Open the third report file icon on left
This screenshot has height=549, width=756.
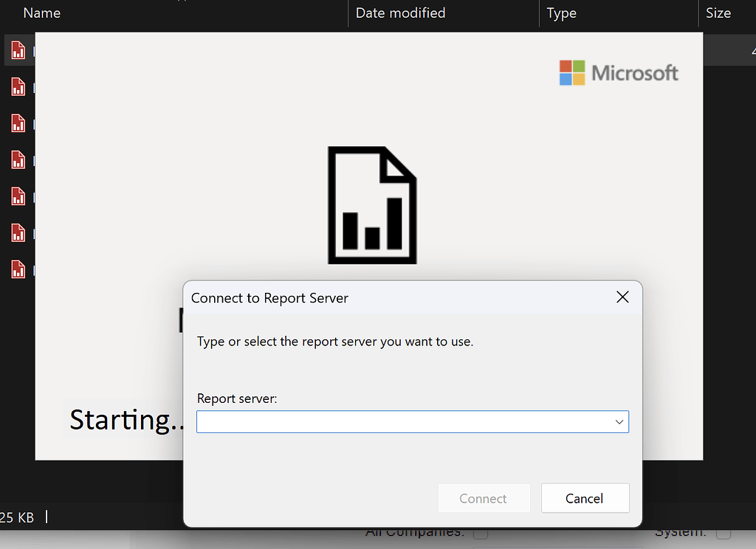click(18, 123)
